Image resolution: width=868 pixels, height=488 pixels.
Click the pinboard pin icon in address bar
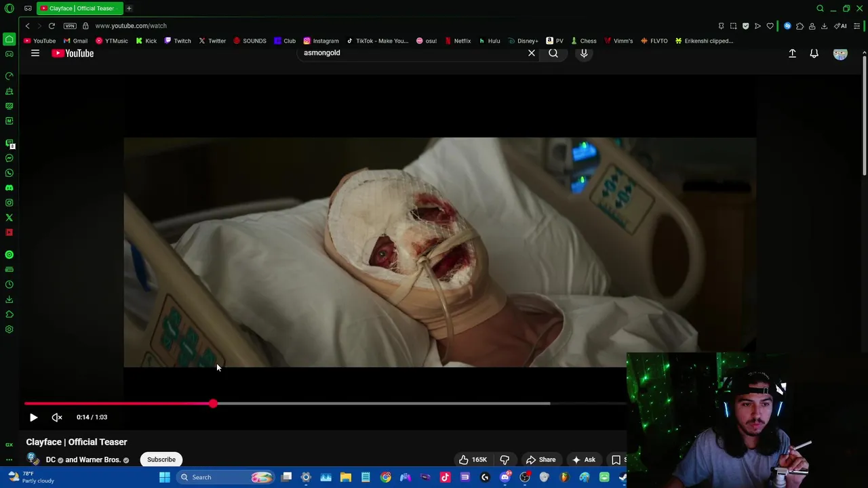click(x=721, y=26)
